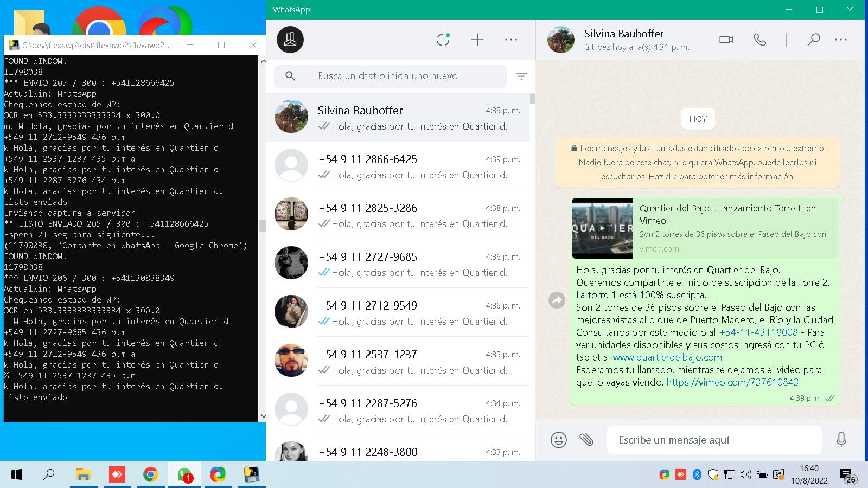Open chat with +54 9 11 2825-3286
The width and height of the screenshot is (868, 488).
(x=398, y=215)
